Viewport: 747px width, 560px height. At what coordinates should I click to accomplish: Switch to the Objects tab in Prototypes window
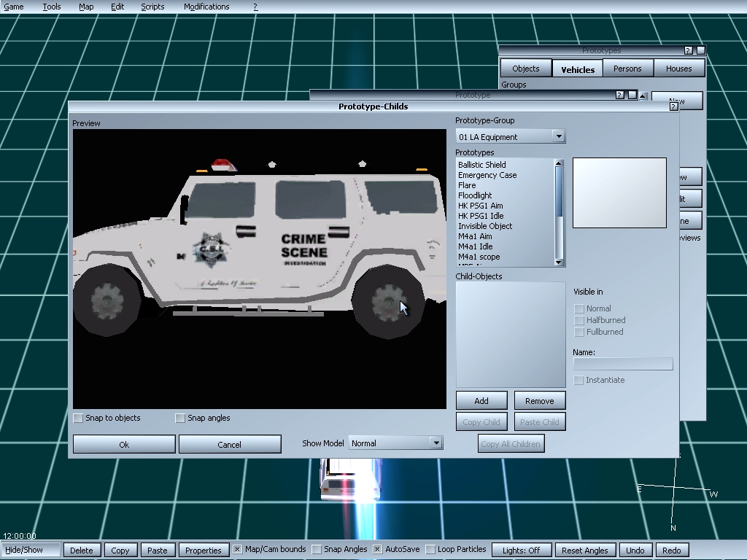(526, 69)
